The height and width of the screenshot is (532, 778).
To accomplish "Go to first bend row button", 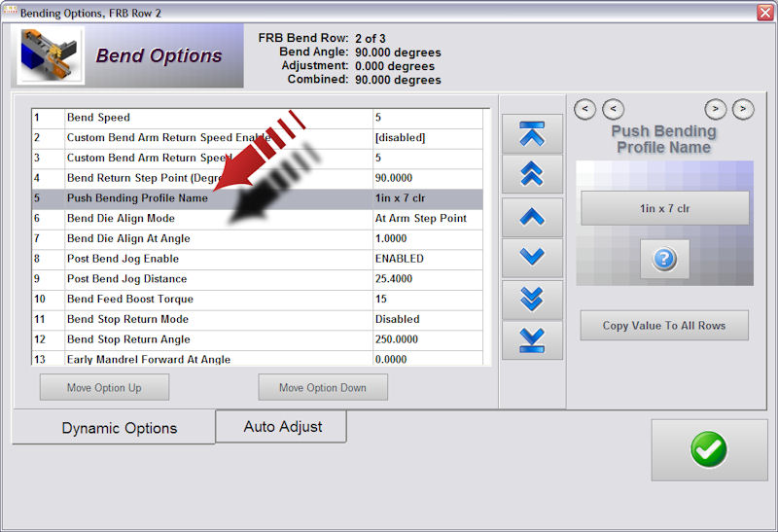I will 584,109.
